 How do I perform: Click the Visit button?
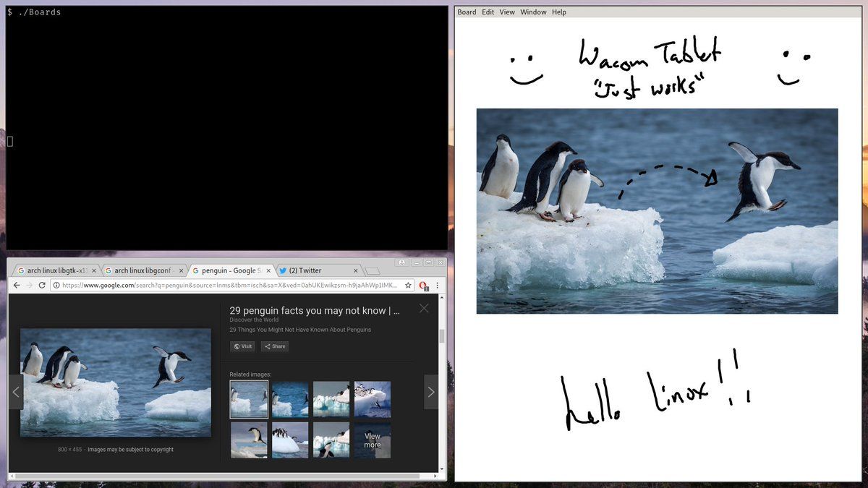click(242, 346)
